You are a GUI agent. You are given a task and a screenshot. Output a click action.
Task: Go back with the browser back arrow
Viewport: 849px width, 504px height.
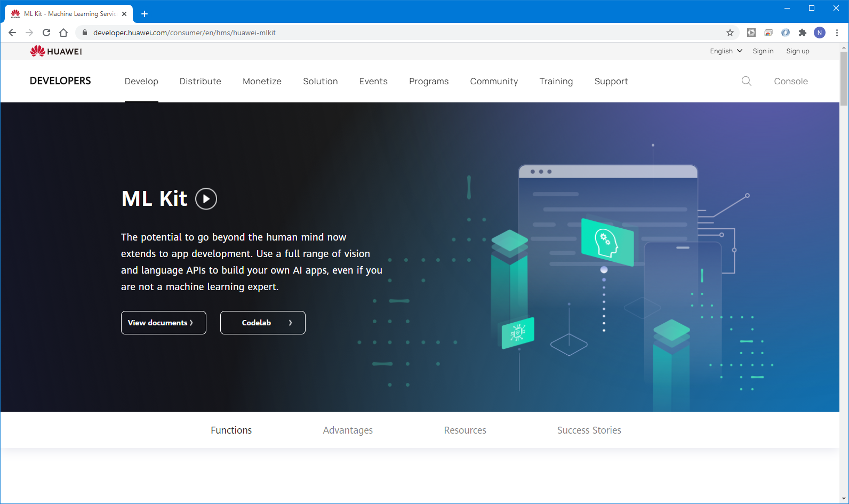click(12, 33)
